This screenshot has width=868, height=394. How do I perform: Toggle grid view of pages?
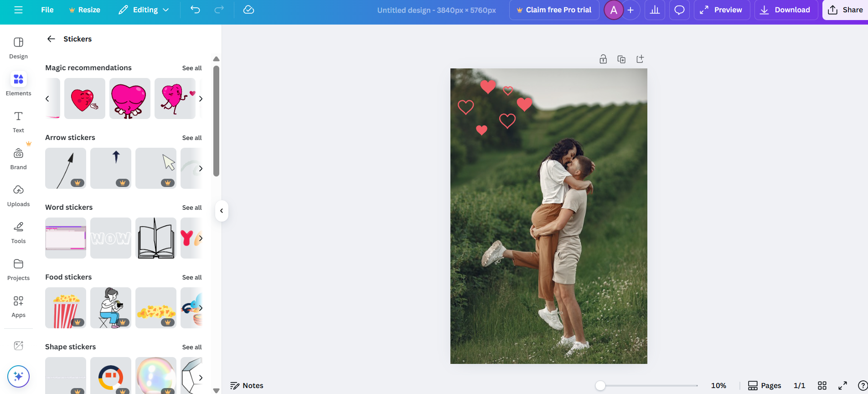pos(822,386)
